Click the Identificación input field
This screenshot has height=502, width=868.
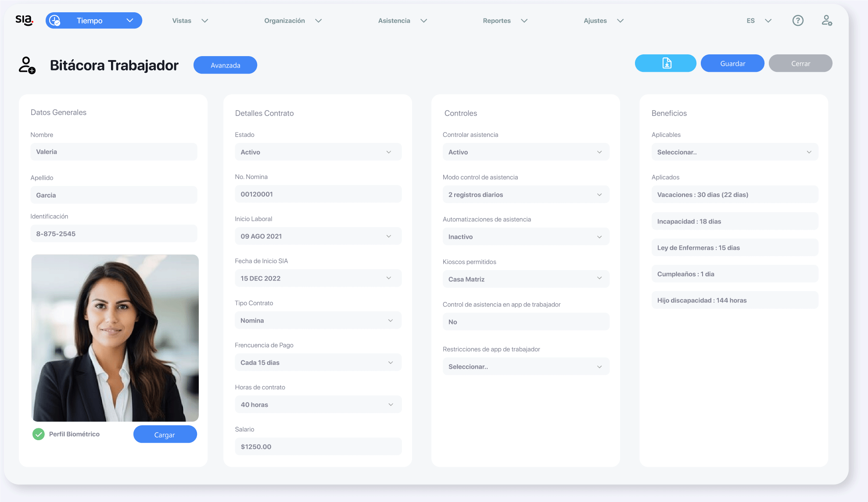point(114,233)
